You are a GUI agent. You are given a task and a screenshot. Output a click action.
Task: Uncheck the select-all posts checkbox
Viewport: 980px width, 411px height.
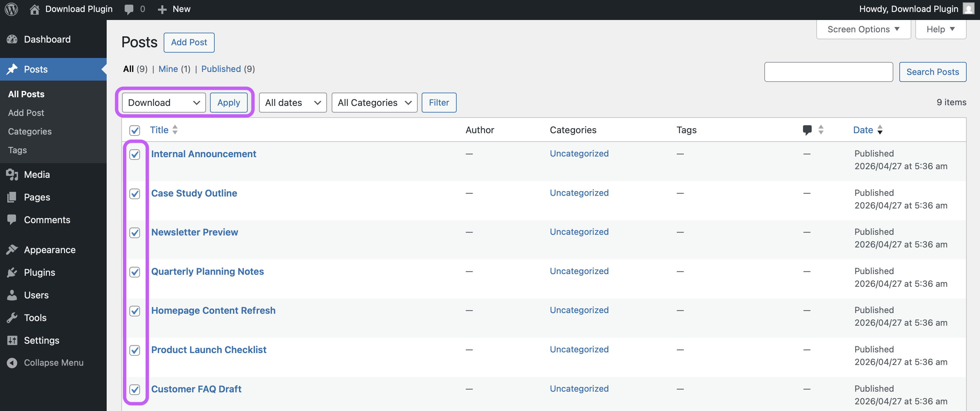click(x=135, y=131)
